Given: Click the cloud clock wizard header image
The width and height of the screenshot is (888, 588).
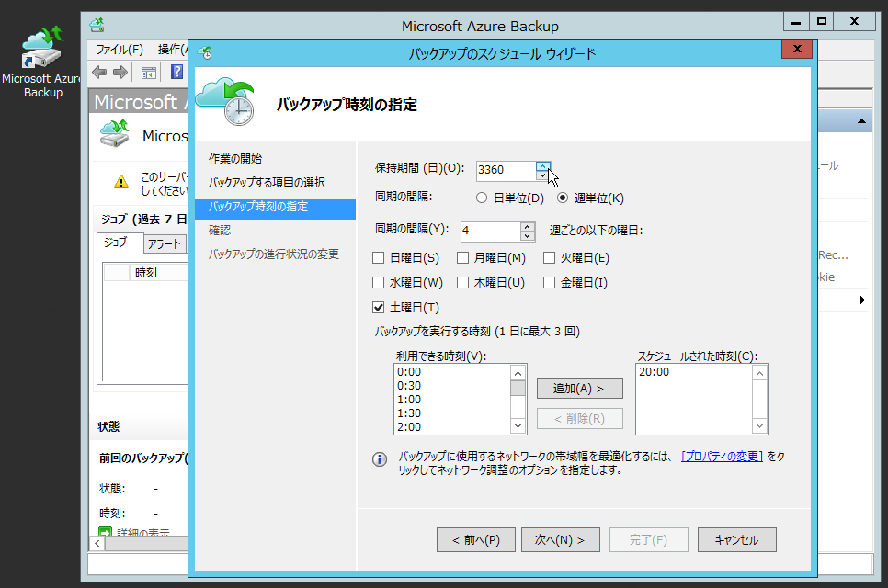Looking at the screenshot, I should pos(226,102).
